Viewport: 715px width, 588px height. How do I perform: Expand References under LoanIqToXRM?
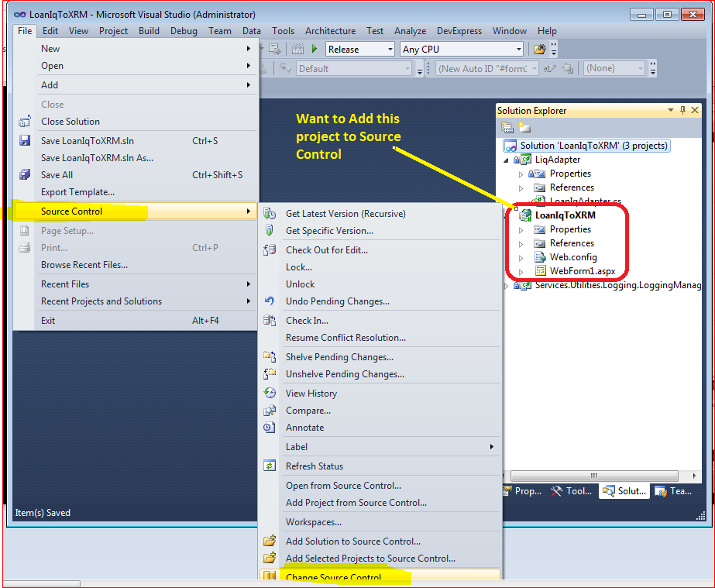click(521, 243)
